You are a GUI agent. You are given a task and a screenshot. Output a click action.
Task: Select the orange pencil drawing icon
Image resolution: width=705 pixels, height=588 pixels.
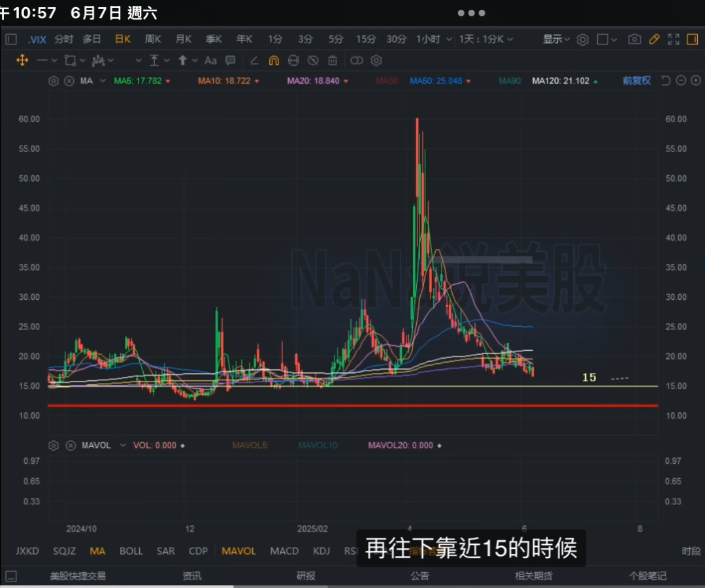point(654,39)
